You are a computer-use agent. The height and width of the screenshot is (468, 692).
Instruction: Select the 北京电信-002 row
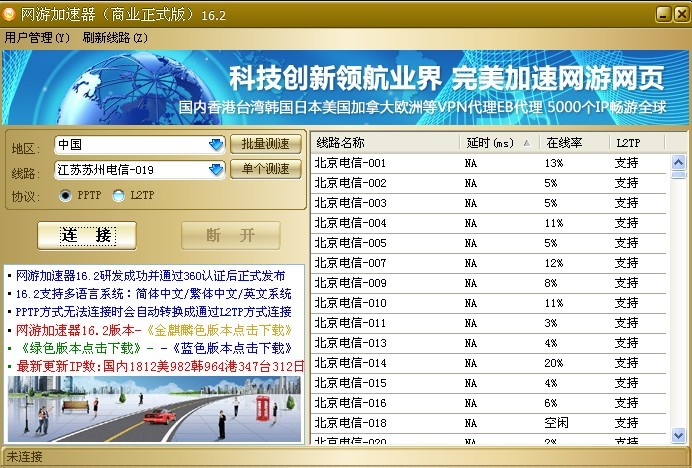[489, 183]
